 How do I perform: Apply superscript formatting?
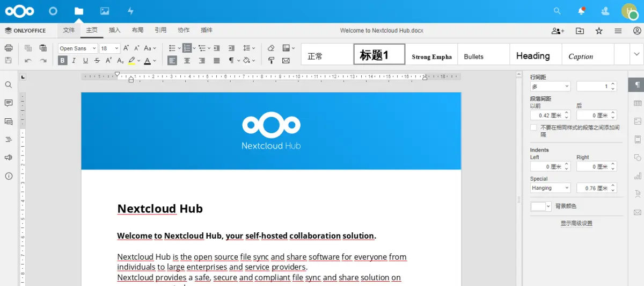109,61
